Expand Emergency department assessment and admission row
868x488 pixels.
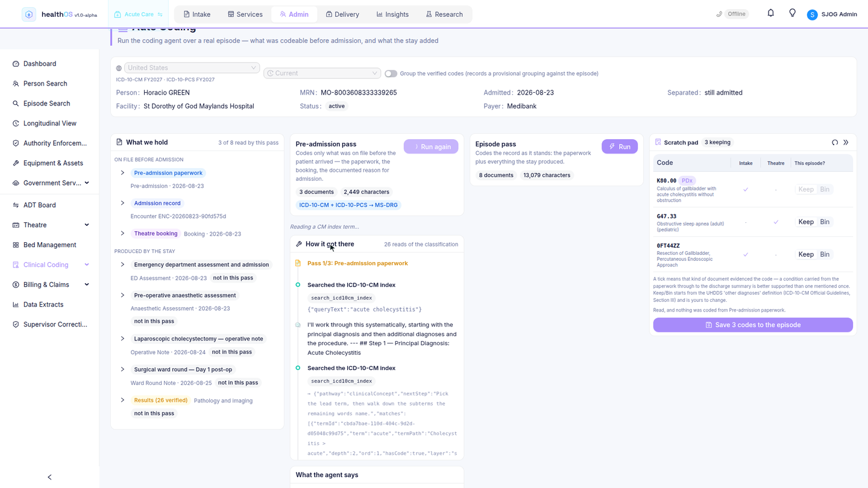coord(122,264)
